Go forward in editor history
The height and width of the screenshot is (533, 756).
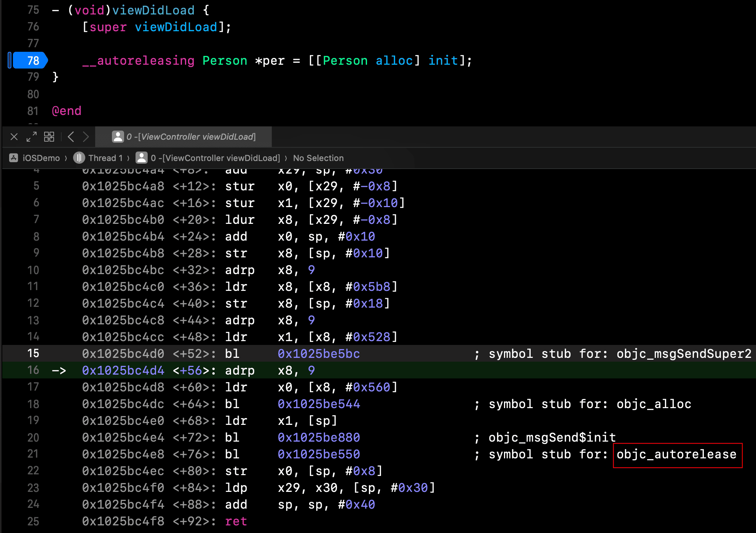click(x=86, y=137)
